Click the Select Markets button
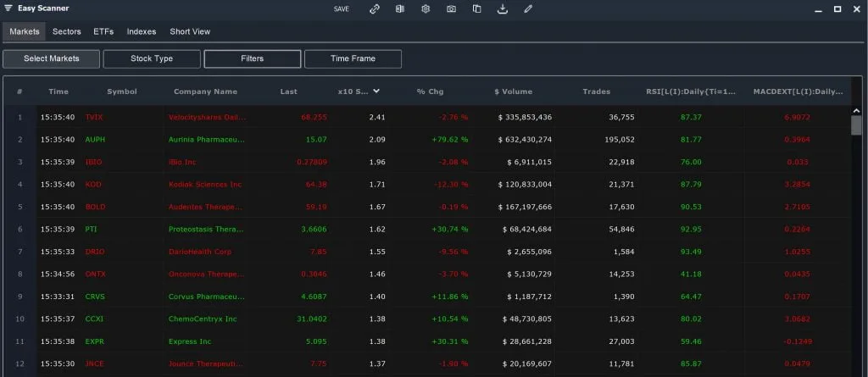The image size is (868, 377). pos(52,58)
